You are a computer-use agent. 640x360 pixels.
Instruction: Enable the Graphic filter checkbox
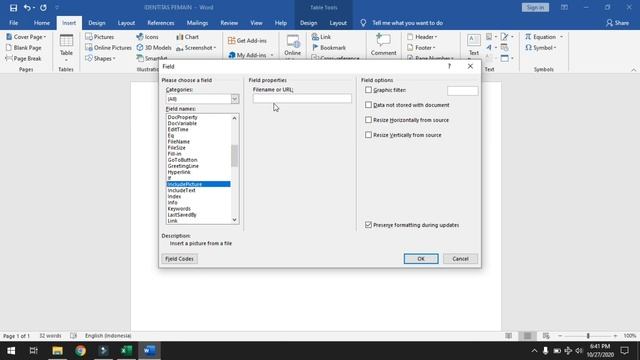(x=369, y=90)
